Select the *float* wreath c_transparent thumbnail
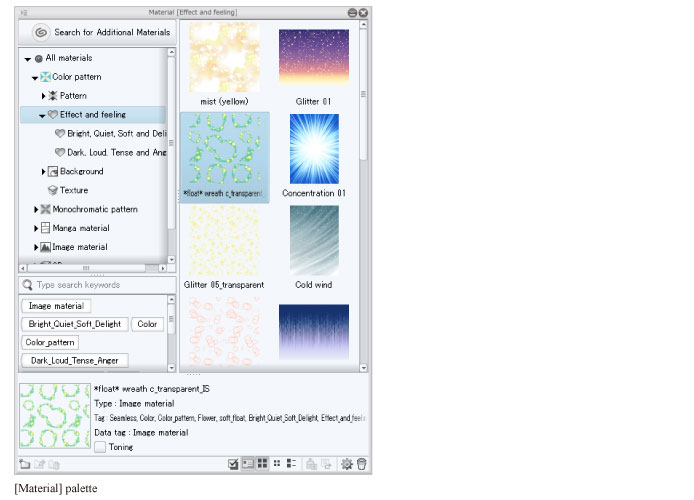This screenshot has width=694, height=500. point(224,150)
